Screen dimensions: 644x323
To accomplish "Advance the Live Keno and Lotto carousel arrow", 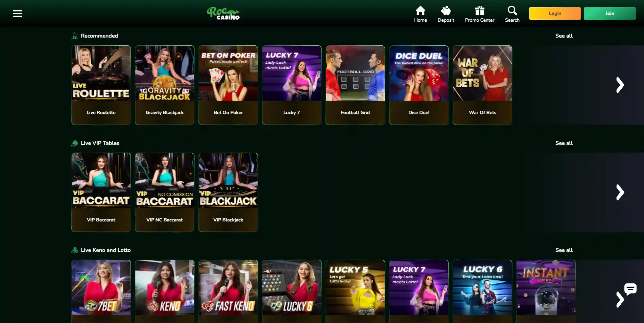I will [620, 300].
